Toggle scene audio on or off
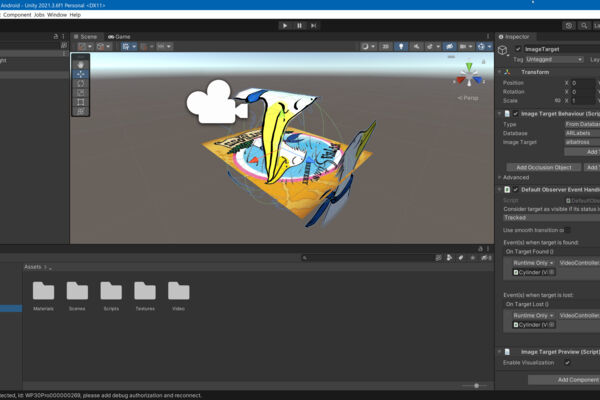This screenshot has width=600, height=400. [416, 46]
